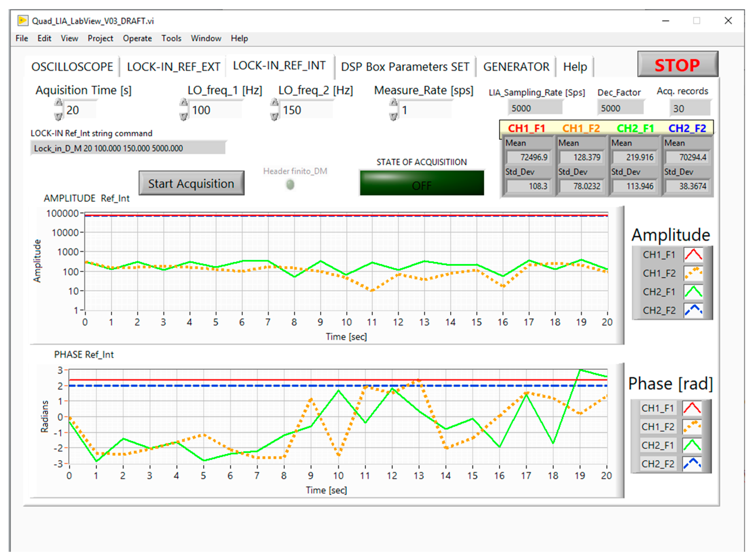Toggle the STATE OF ACQUISITION OFF indicator
749x560 pixels.
[422, 183]
